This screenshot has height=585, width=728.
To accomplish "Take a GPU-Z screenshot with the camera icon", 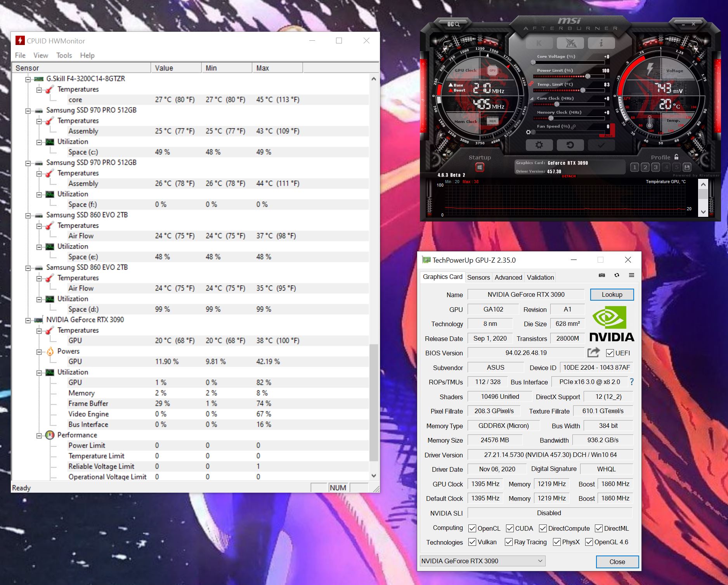I will pyautogui.click(x=602, y=275).
